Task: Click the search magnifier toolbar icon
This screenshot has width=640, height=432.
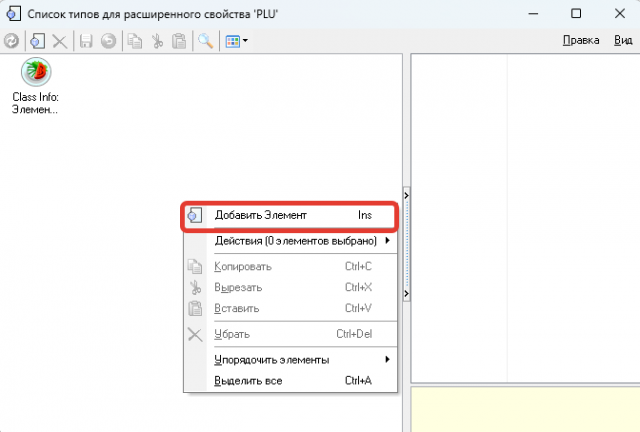Action: (206, 41)
